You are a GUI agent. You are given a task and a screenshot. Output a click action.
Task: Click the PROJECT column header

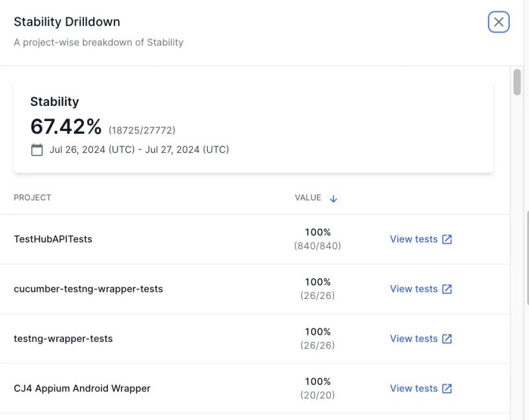tap(32, 198)
